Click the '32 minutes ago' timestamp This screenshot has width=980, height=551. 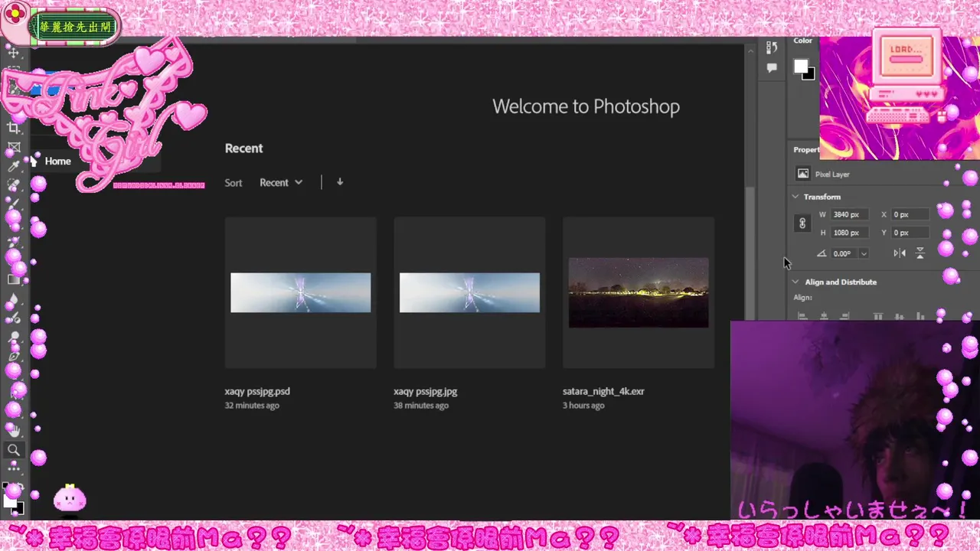click(x=252, y=406)
